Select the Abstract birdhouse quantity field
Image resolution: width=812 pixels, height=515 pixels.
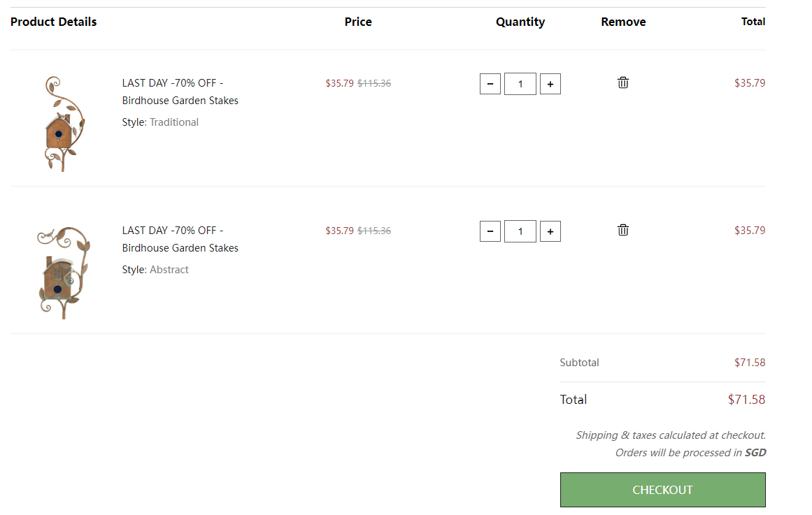coord(520,231)
